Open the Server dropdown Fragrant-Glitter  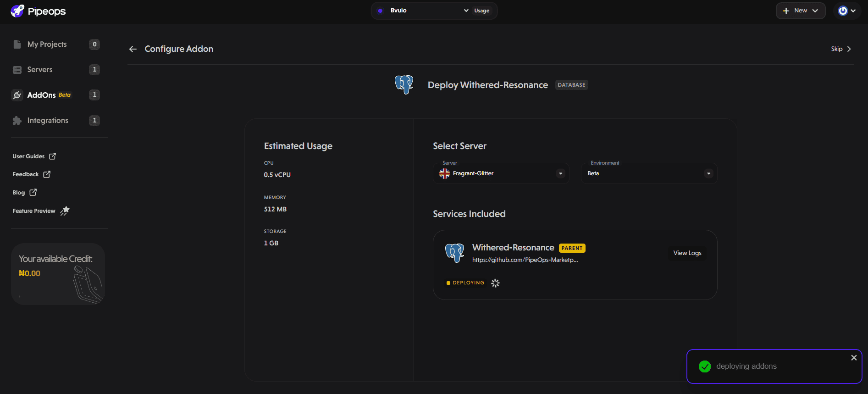point(501,173)
